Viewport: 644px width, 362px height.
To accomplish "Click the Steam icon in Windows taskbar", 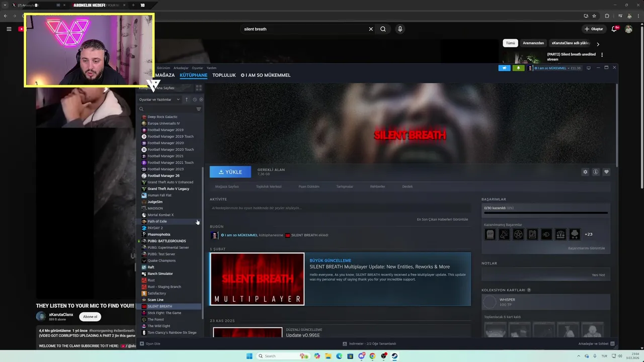I will pos(394,356).
